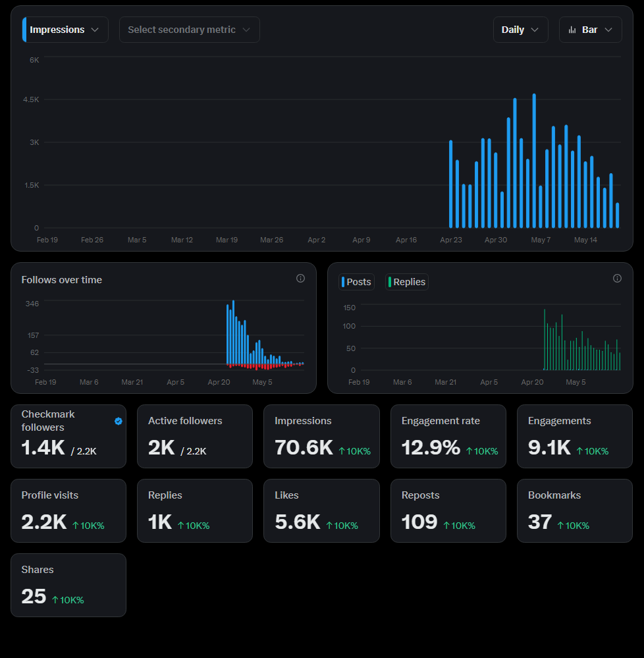Open the Daily interval dropdown
The width and height of the screenshot is (644, 658).
pyautogui.click(x=520, y=30)
